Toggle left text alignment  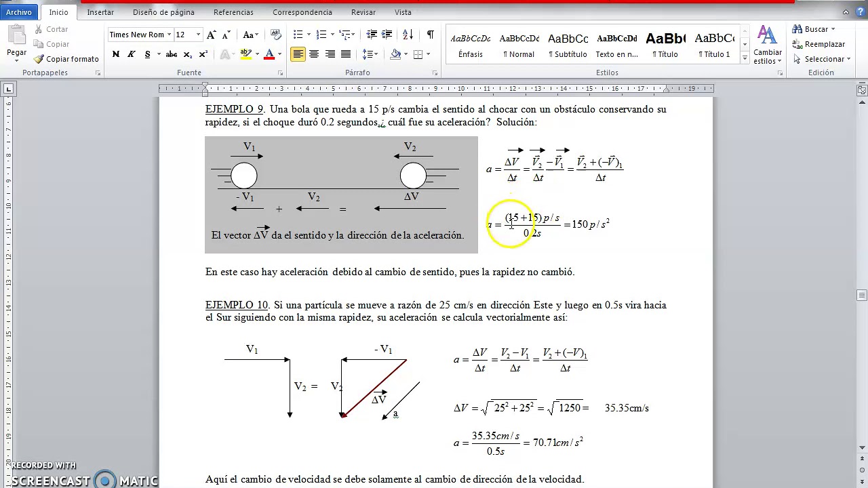298,54
